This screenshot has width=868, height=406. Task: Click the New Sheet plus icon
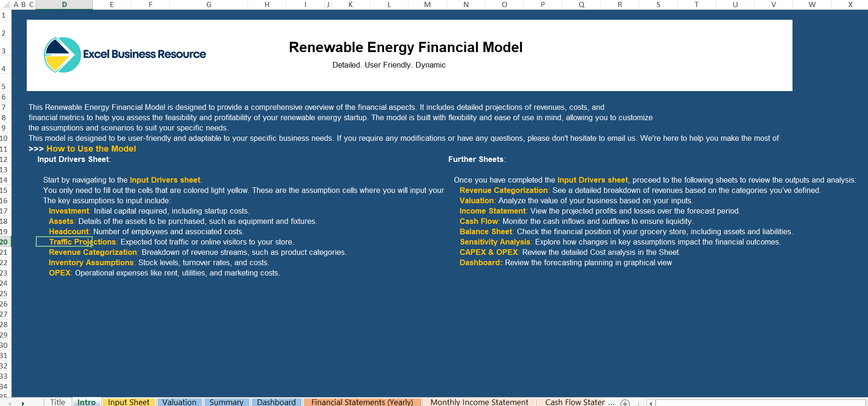pyautogui.click(x=625, y=403)
